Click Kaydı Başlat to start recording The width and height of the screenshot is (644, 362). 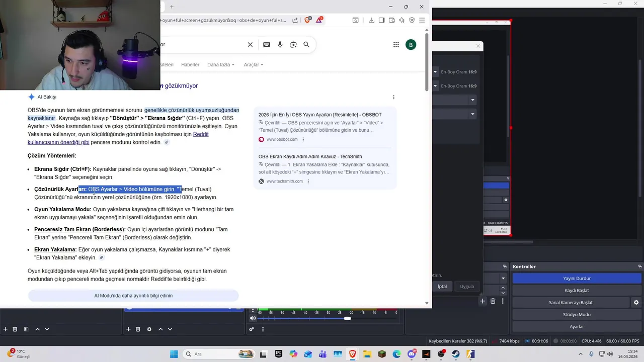577,291
